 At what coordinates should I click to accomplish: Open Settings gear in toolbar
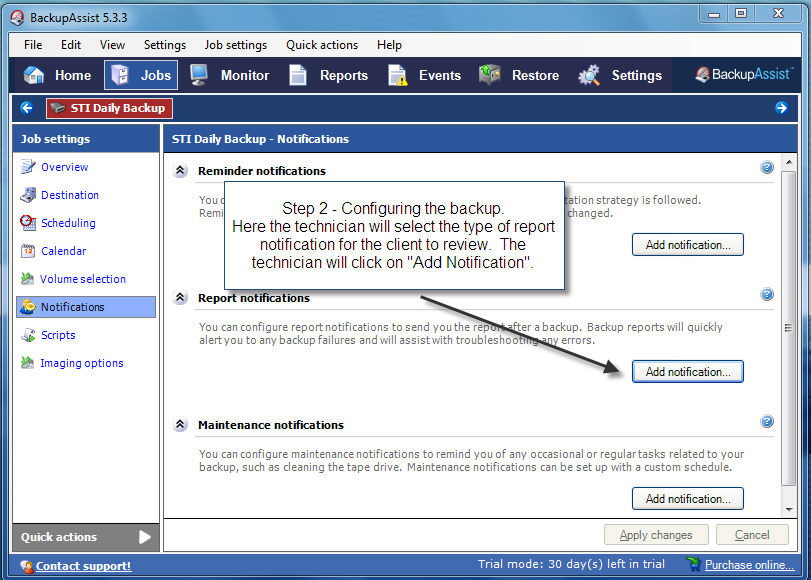[590, 75]
